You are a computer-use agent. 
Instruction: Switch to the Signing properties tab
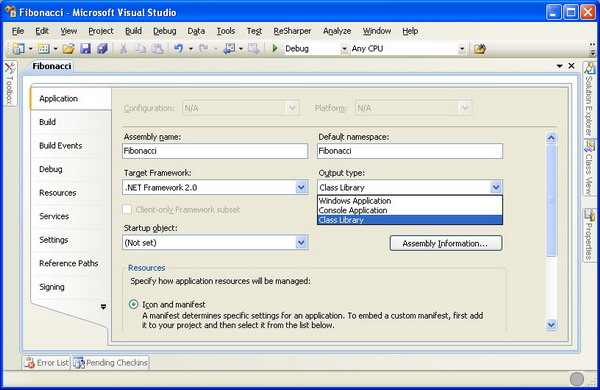[x=71, y=287]
